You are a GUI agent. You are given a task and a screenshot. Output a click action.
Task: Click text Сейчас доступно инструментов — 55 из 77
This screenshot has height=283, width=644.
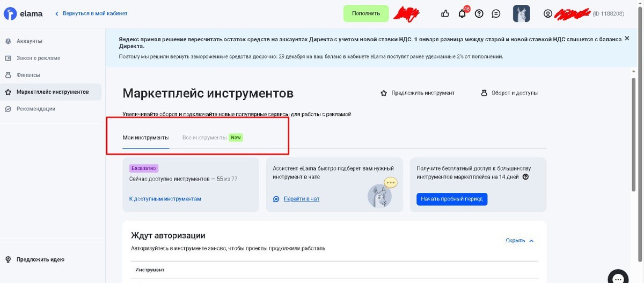184,179
